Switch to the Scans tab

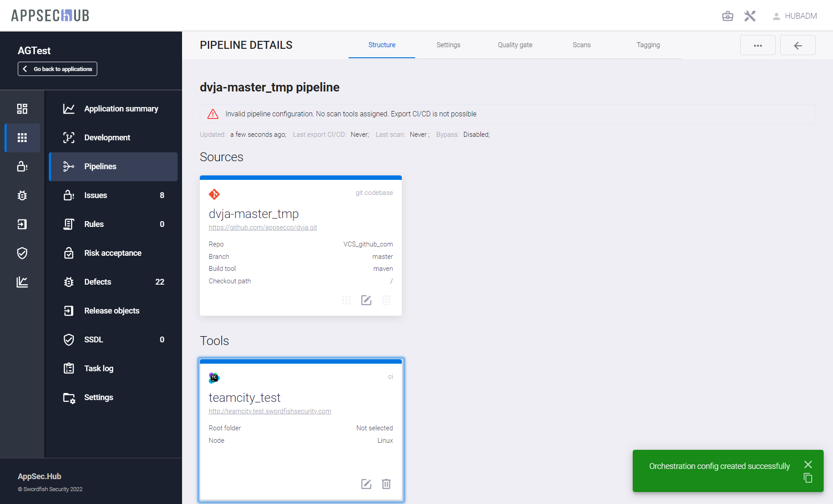(581, 45)
